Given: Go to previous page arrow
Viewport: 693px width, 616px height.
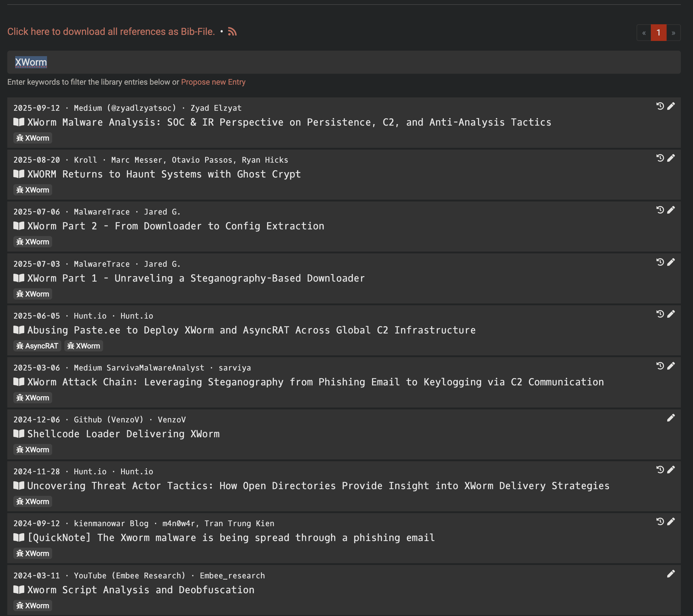Looking at the screenshot, I should (644, 33).
